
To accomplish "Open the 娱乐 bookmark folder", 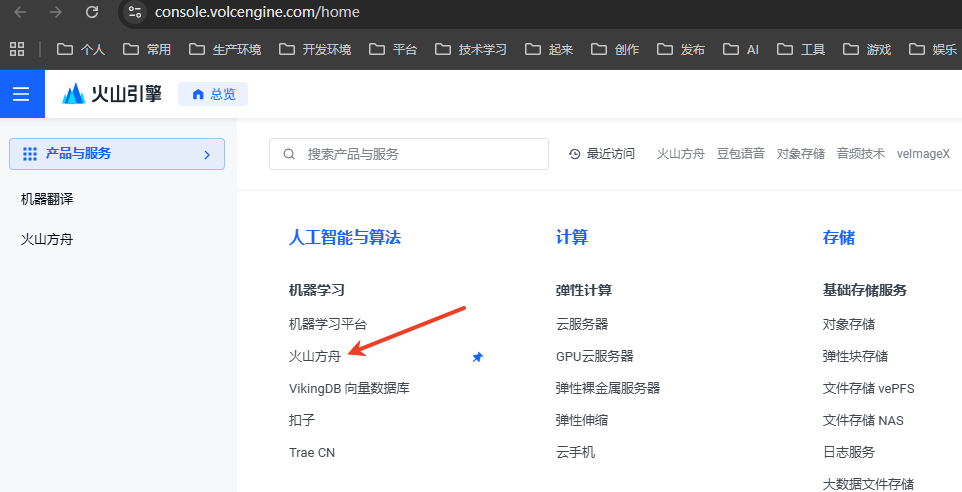I will point(933,49).
